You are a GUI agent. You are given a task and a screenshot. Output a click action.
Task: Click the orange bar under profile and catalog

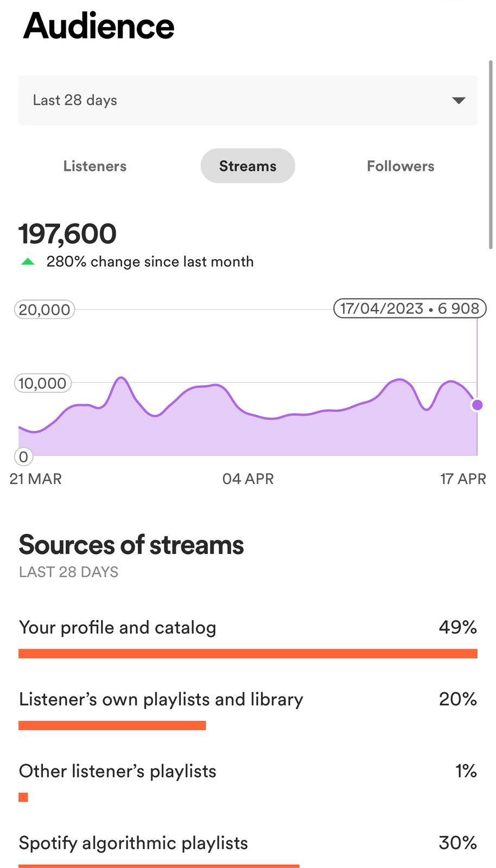pyautogui.click(x=247, y=654)
